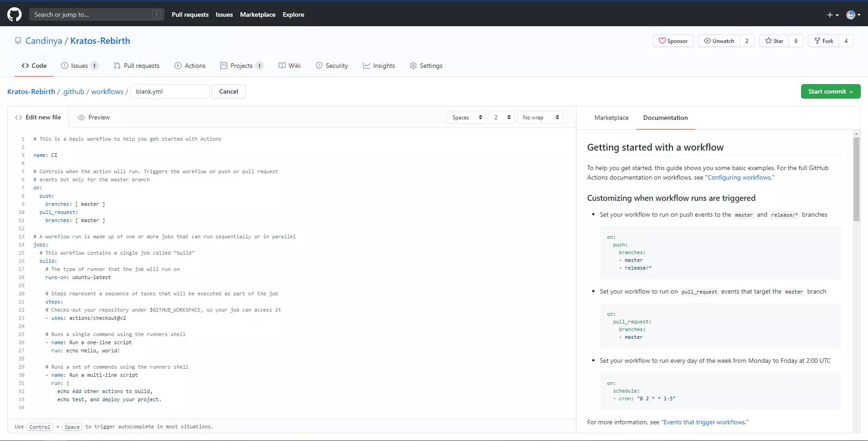The height and width of the screenshot is (441, 868).
Task: Open the No wrap line mode dropdown
Action: click(x=540, y=117)
